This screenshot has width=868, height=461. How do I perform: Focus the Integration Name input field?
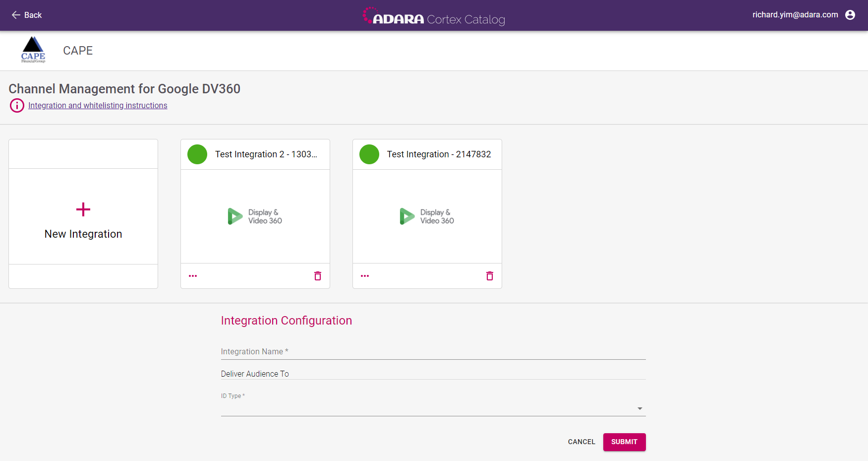click(433, 351)
